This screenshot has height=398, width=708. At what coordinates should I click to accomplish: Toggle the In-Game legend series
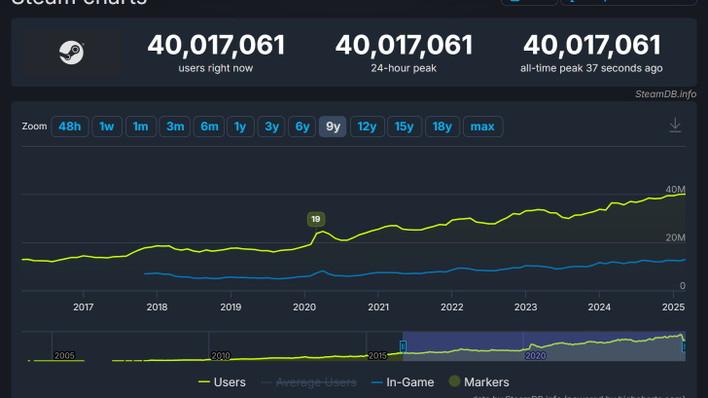(x=402, y=382)
